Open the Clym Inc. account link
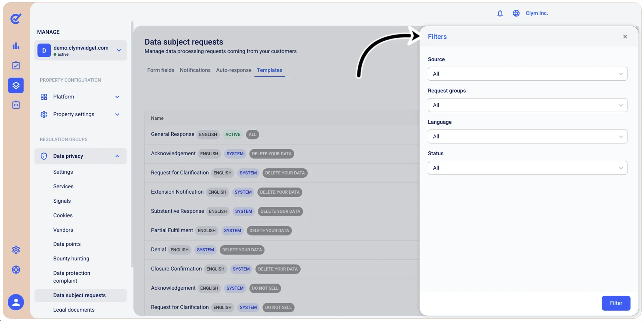 point(536,13)
